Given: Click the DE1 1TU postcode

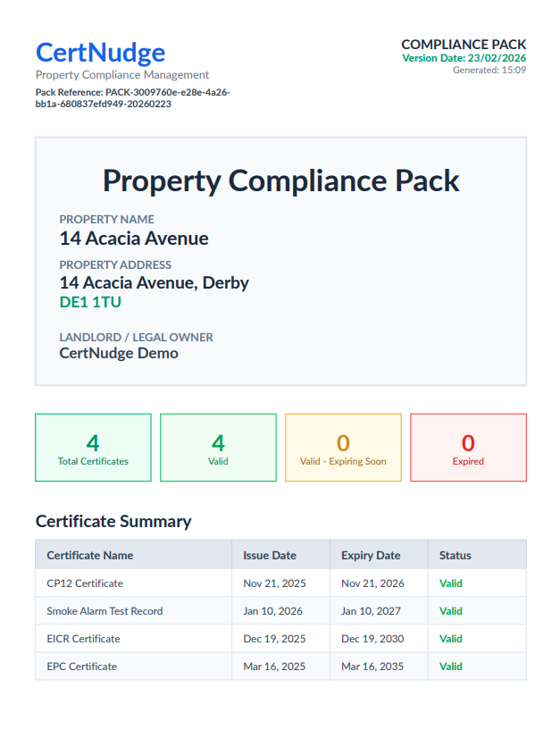Looking at the screenshot, I should (90, 302).
